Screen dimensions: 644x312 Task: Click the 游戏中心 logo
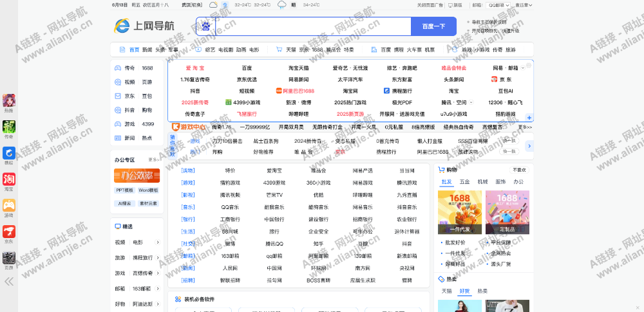pyautogui.click(x=189, y=127)
